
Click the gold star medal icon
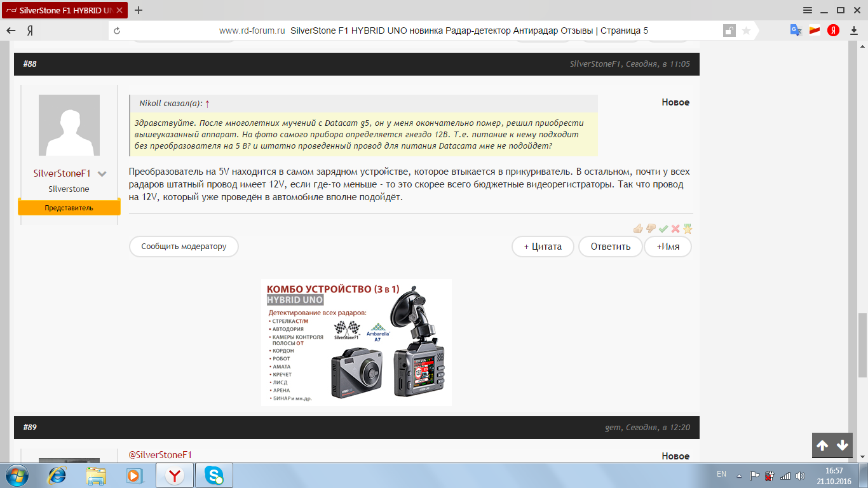688,229
